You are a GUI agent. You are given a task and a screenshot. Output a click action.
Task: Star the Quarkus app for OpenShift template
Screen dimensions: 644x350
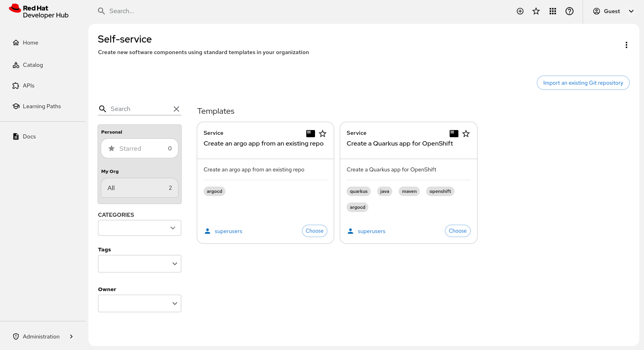[466, 134]
